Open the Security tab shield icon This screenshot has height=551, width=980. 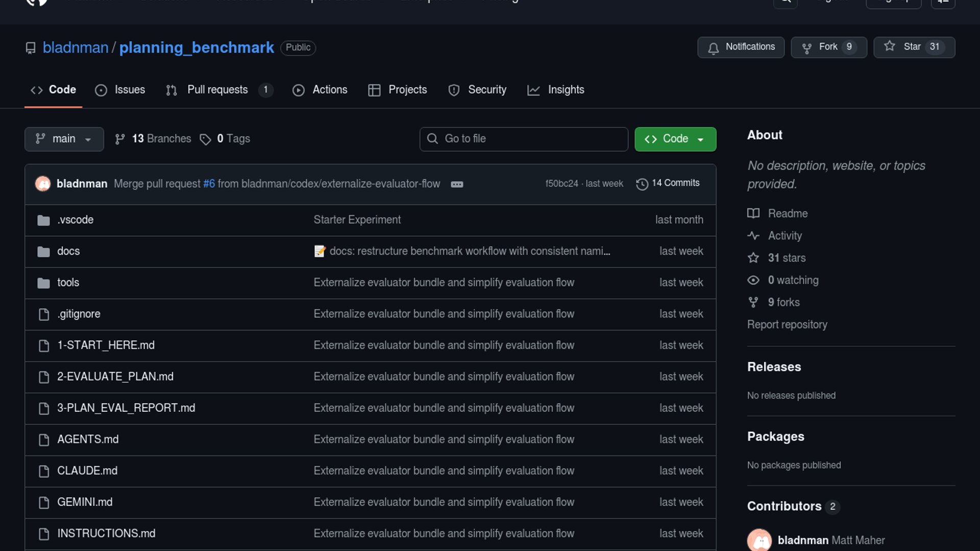coord(454,90)
